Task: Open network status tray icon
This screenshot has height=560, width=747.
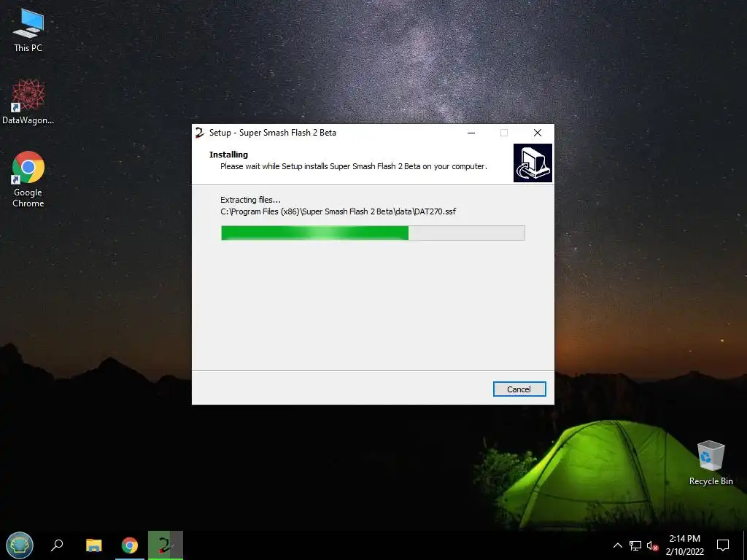Action: (x=635, y=545)
